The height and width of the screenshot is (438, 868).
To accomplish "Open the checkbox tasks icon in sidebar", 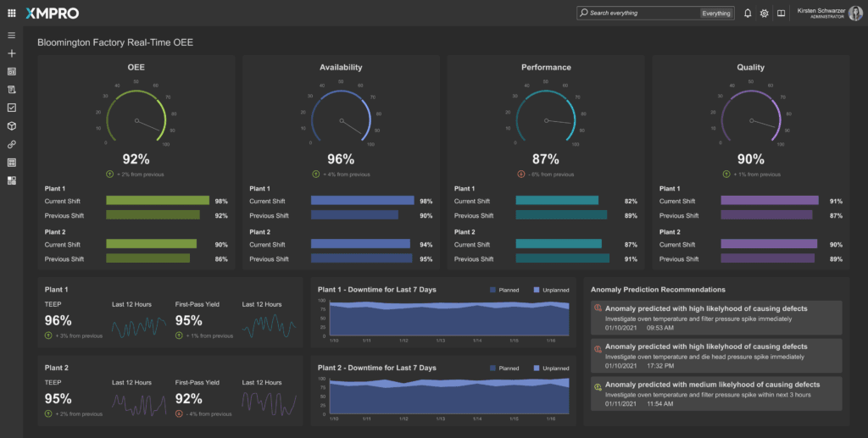I will point(12,108).
